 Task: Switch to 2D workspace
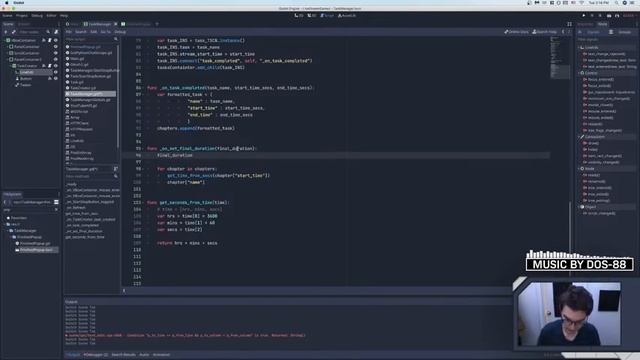[299, 16]
